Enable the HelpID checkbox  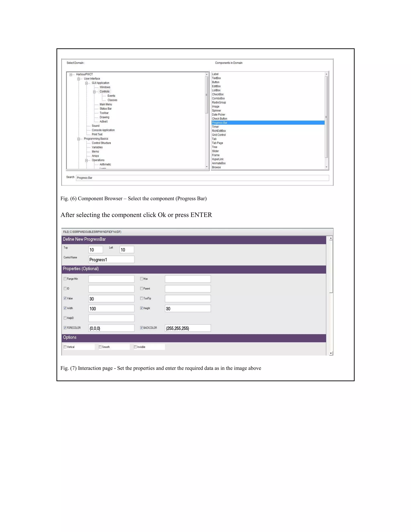tap(65, 318)
